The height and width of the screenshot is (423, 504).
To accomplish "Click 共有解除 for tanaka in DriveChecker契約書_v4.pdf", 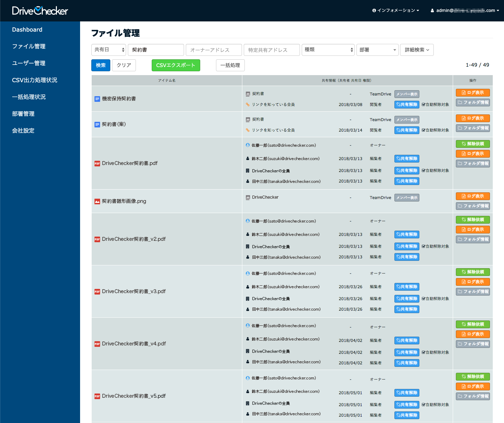I will pos(407,363).
